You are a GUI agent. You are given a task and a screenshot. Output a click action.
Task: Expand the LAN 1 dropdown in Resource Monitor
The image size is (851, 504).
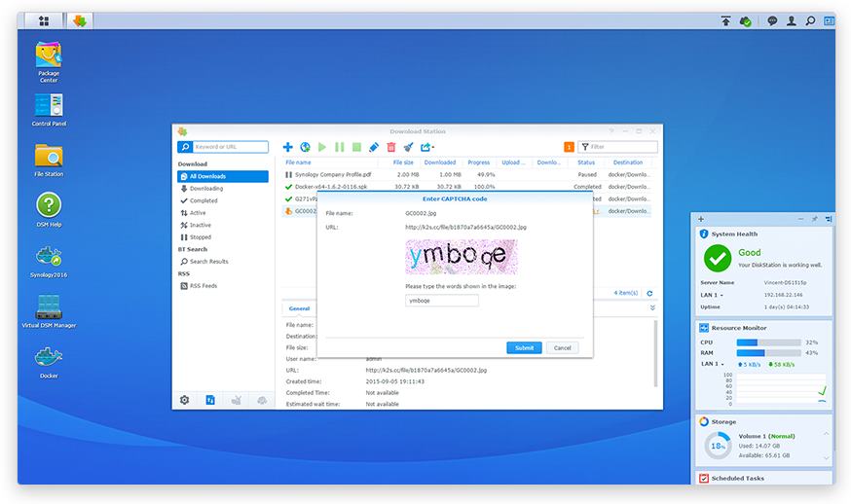(713, 364)
